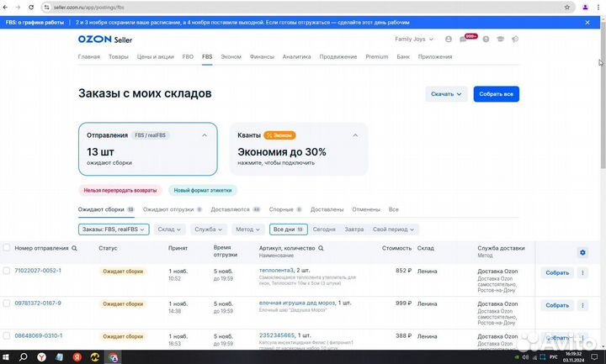Open the Скачать dropdown
Viewport: 606px width, 364px height.
[446, 94]
